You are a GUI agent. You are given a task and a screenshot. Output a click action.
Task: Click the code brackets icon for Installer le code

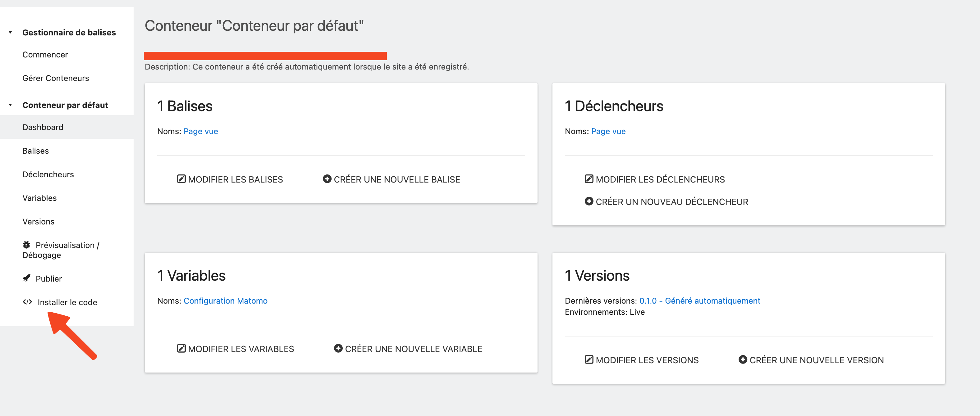(27, 302)
